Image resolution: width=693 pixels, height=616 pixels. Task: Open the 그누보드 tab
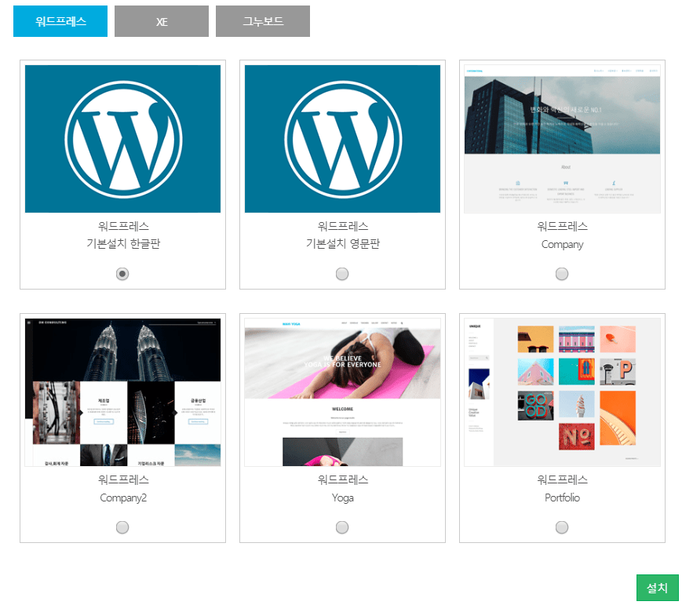[x=263, y=21]
